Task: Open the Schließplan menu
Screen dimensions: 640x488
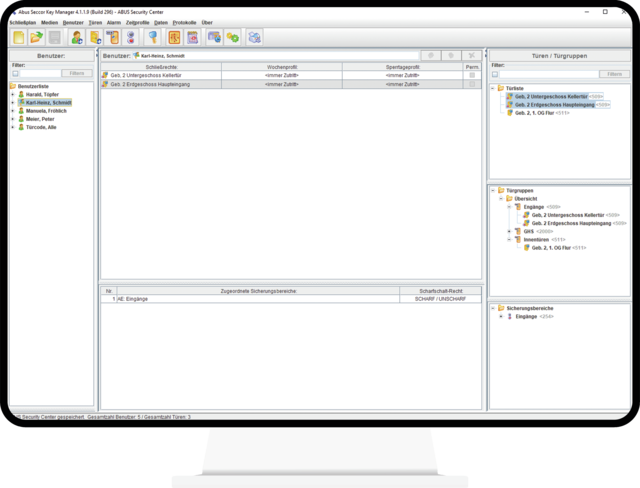Action: [x=23, y=22]
